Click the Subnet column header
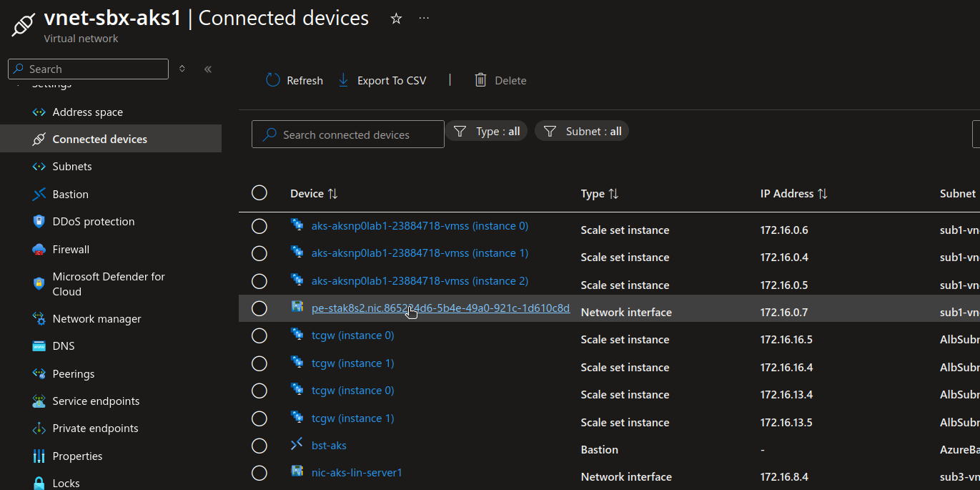Viewport: 980px width, 490px height. (958, 194)
